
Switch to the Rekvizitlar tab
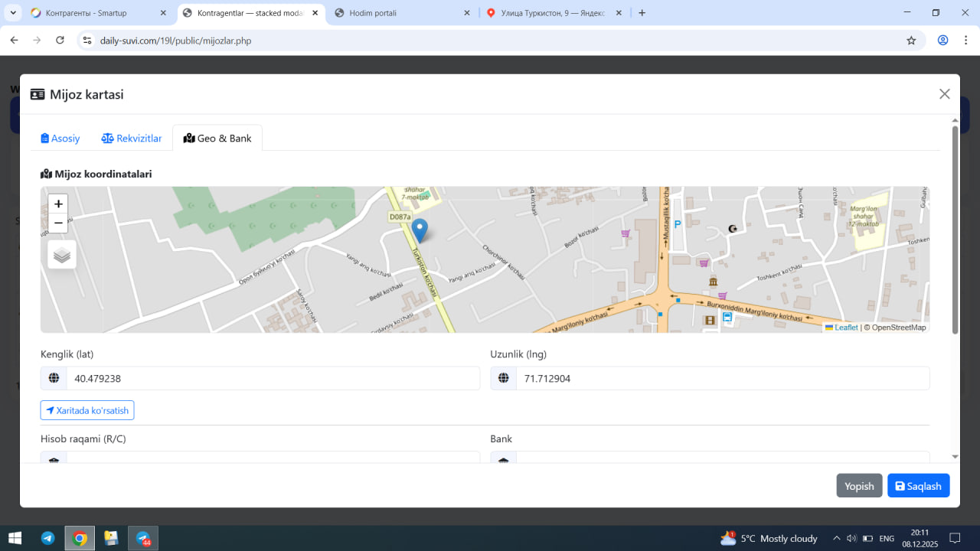point(132,139)
